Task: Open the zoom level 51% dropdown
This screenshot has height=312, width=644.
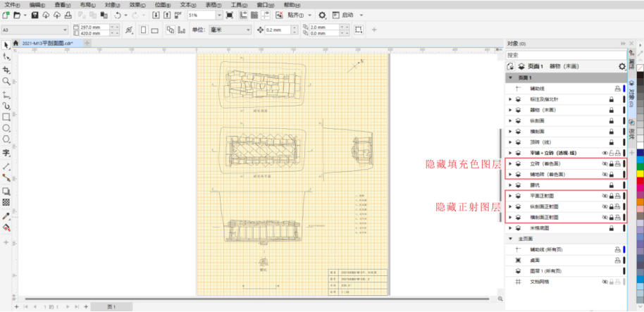Action: [219, 15]
